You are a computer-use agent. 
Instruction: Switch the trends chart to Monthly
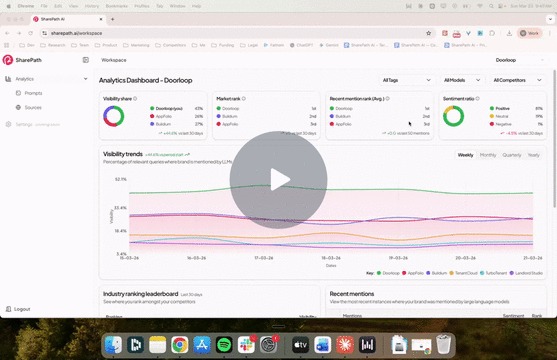tap(488, 155)
